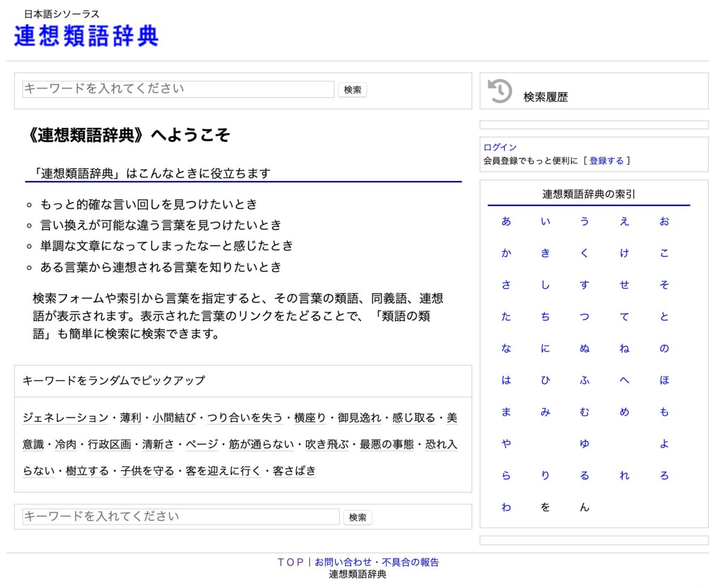Click the keyword 子供を守る
The width and height of the screenshot is (725, 588).
147,471
